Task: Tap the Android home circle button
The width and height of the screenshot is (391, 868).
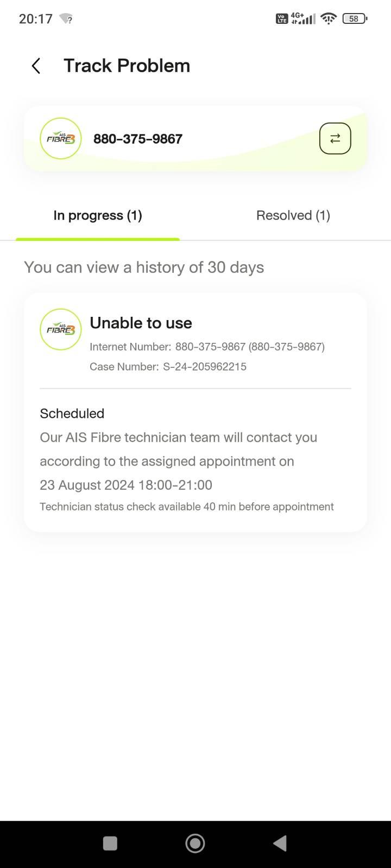Action: click(195, 843)
